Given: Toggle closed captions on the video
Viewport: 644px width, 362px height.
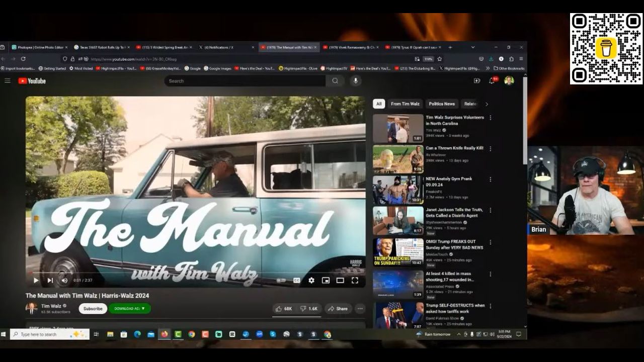Looking at the screenshot, I should click(x=297, y=281).
